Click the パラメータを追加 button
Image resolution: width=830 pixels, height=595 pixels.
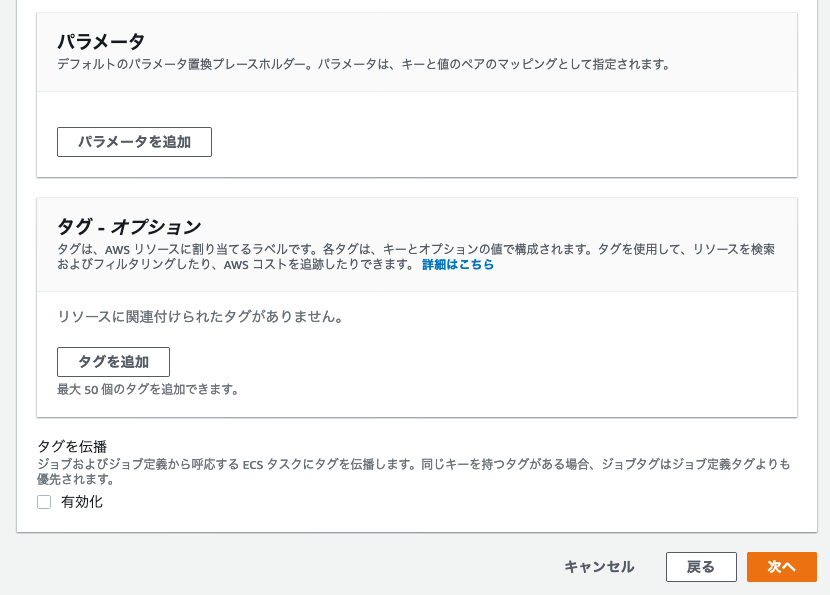click(x=134, y=142)
